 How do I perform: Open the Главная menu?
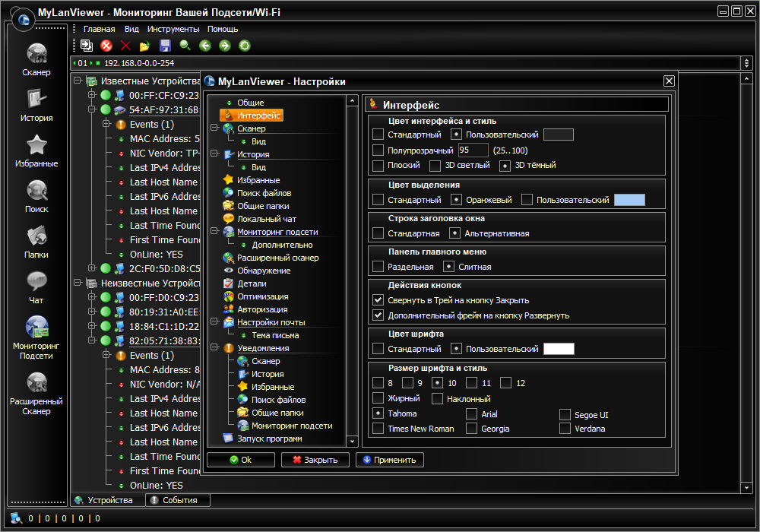100,29
